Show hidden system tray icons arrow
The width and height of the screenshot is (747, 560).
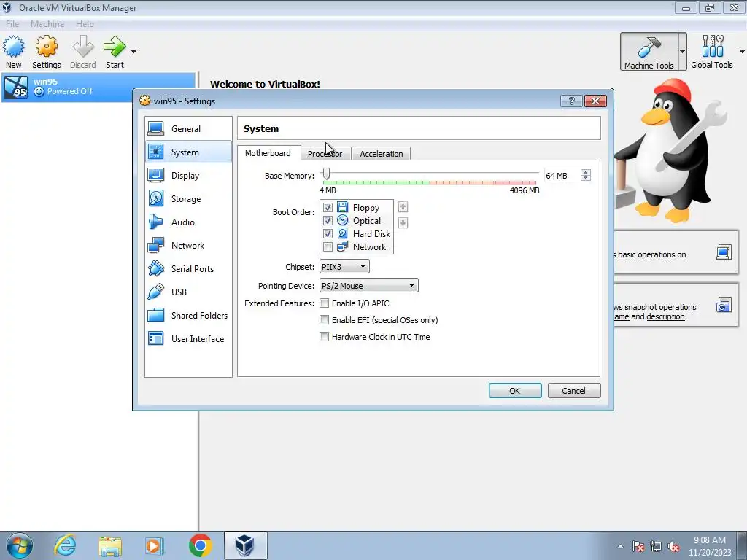[620, 546]
